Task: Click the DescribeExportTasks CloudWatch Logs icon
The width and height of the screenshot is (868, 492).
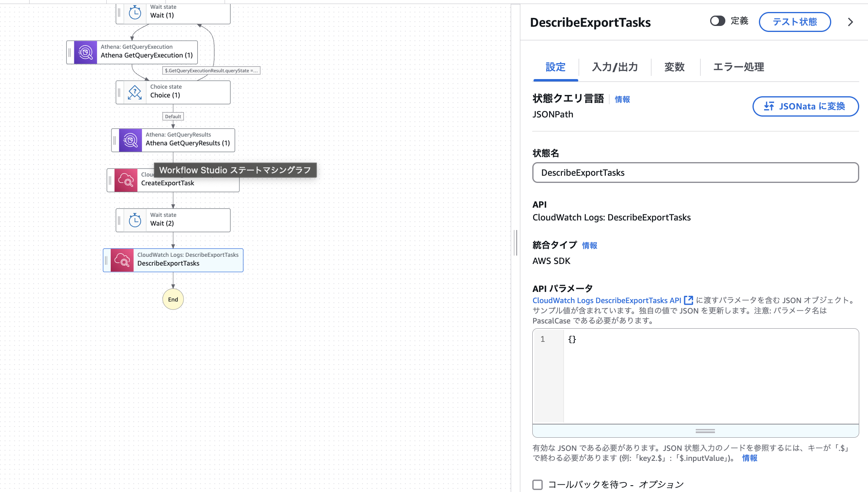Action: pos(122,260)
